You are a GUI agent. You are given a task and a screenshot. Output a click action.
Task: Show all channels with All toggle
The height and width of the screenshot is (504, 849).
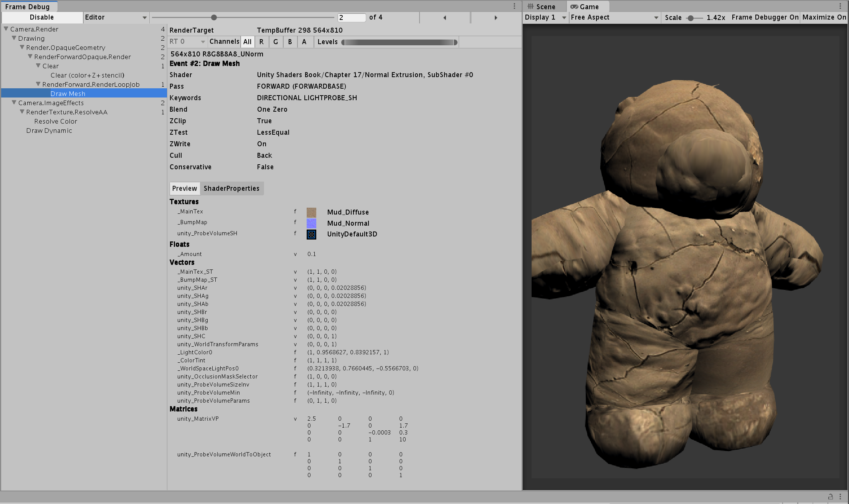click(x=248, y=42)
